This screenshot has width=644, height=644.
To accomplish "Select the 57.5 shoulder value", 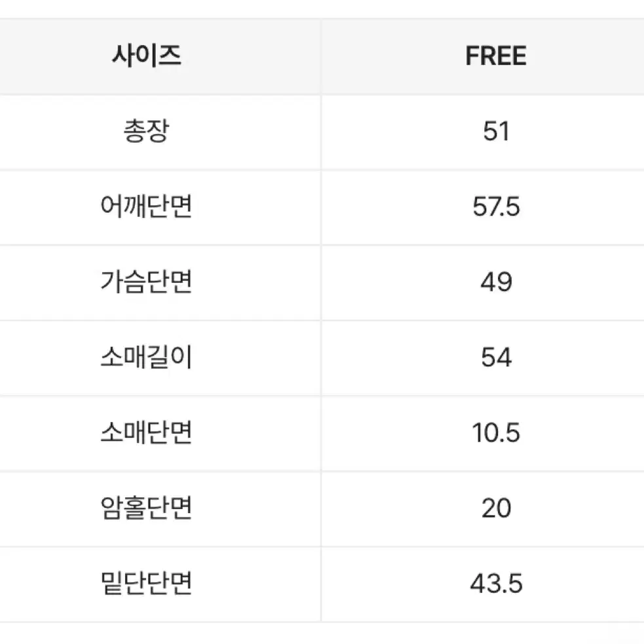I will coord(496,206).
